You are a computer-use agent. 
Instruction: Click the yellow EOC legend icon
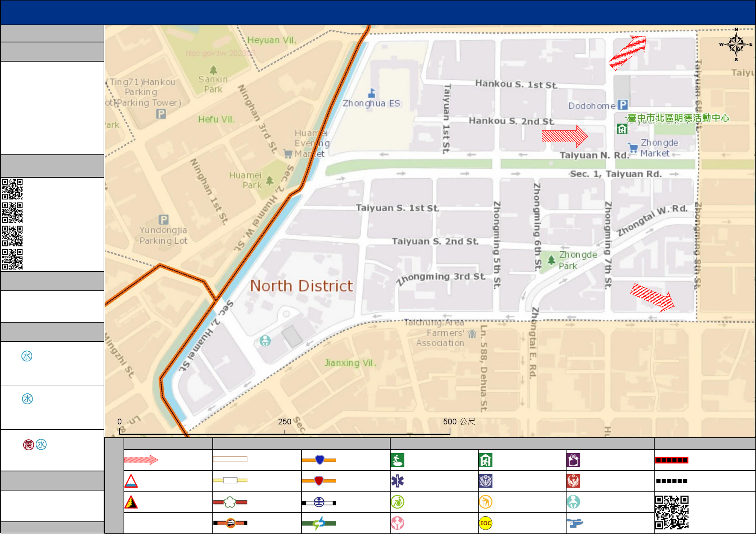(x=486, y=523)
